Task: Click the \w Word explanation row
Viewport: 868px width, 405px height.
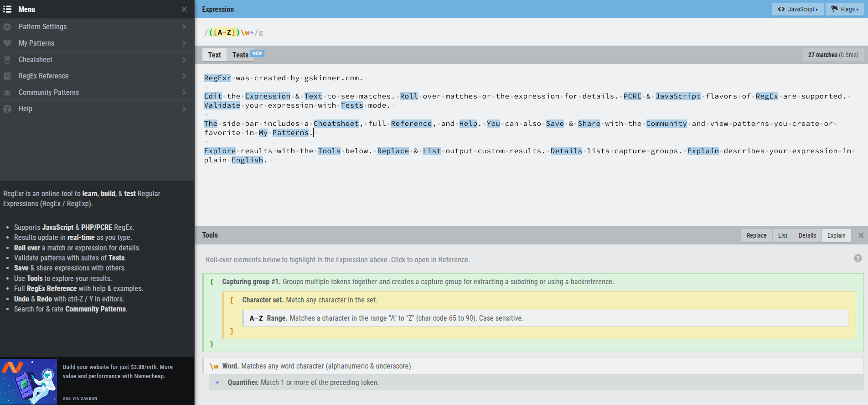Action: point(533,366)
